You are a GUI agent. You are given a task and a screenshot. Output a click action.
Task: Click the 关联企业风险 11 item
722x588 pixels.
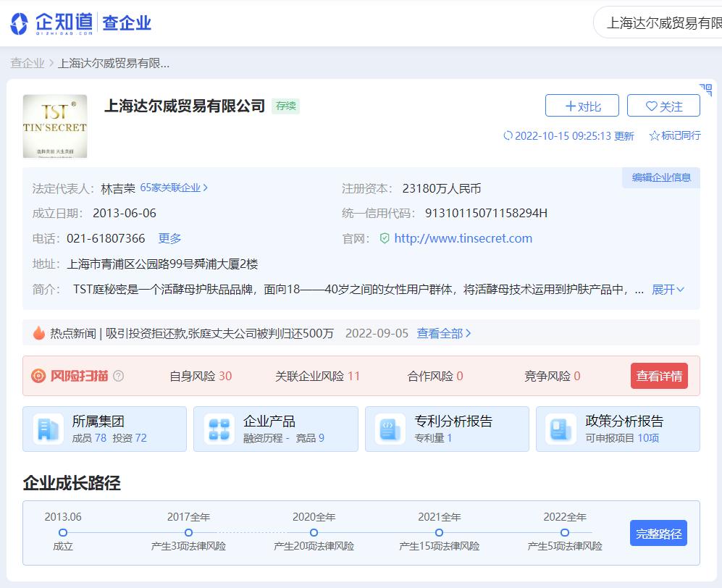click(x=317, y=377)
